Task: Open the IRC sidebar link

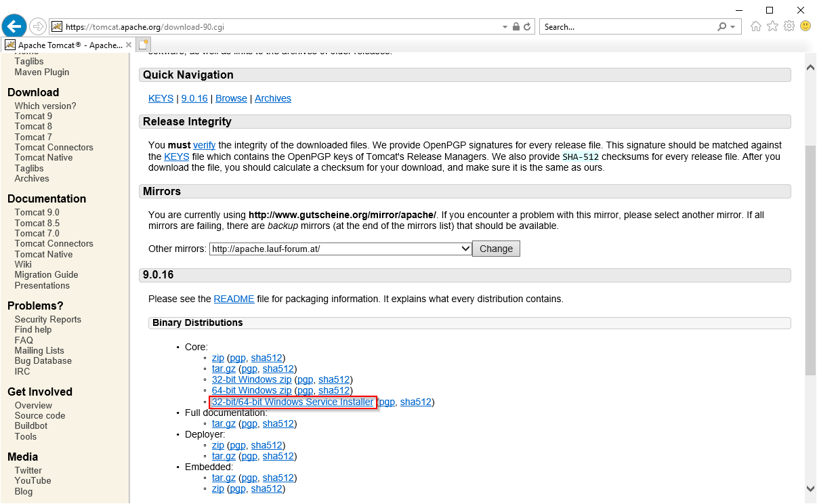Action: tap(22, 371)
